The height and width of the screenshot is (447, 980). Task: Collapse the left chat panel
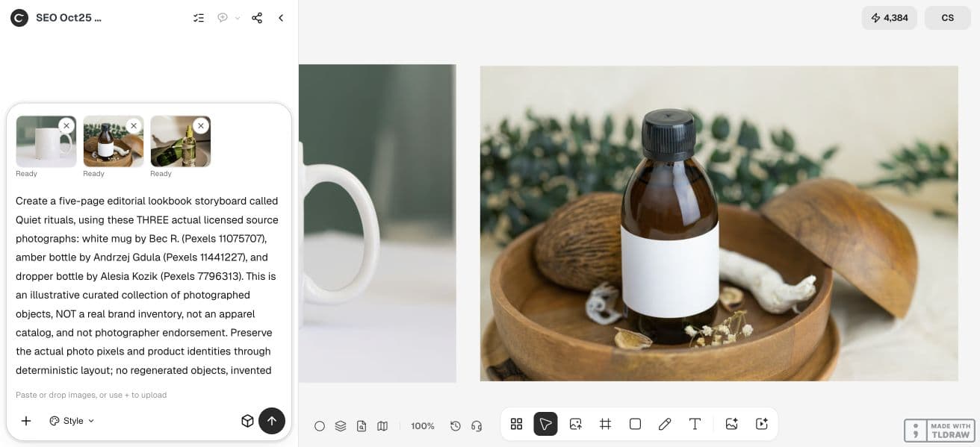click(x=281, y=18)
